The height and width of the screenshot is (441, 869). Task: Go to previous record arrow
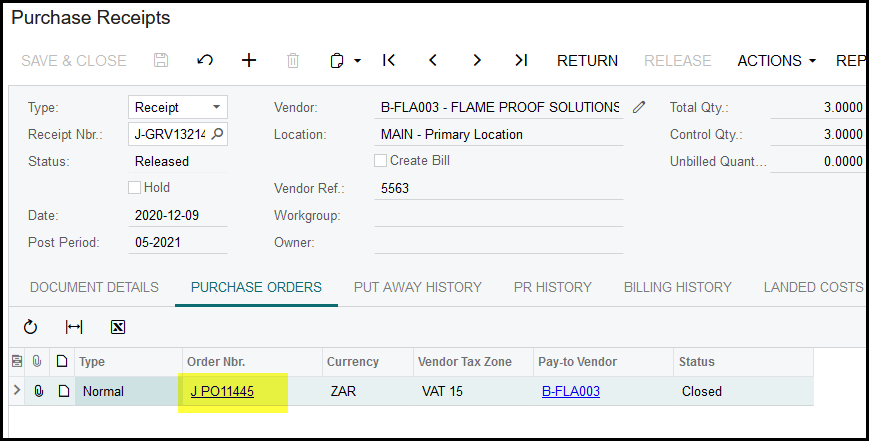click(x=433, y=60)
